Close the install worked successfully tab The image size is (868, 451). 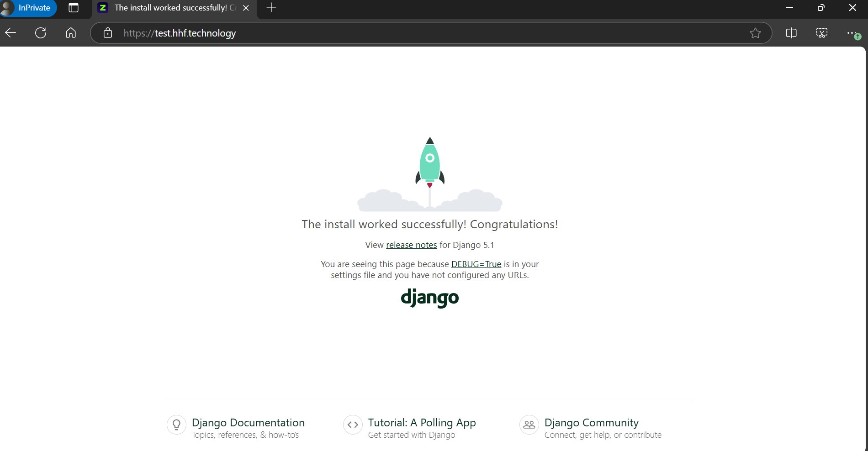(246, 8)
